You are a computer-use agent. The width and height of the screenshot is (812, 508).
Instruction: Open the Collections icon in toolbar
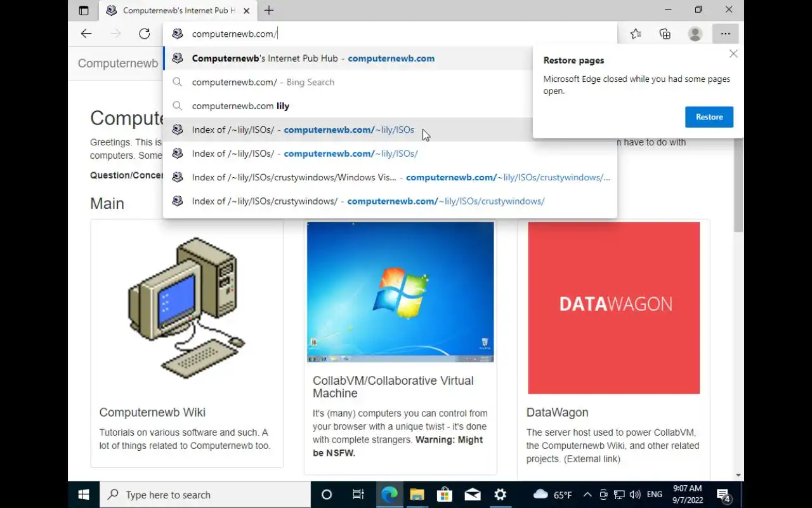click(x=665, y=34)
